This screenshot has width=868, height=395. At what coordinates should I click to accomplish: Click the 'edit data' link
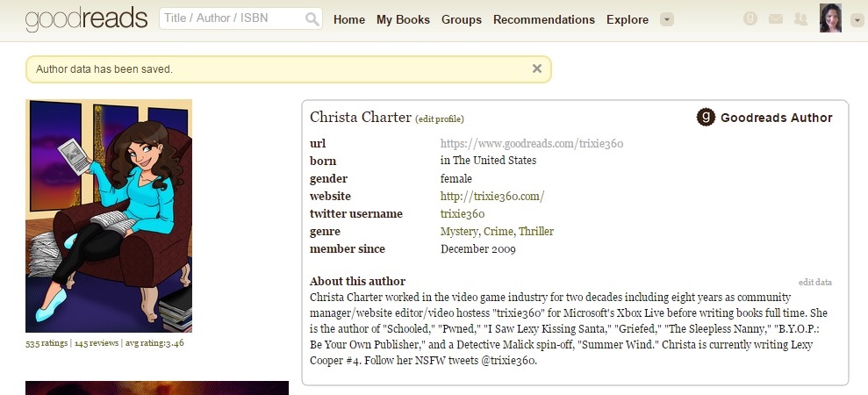coord(814,282)
